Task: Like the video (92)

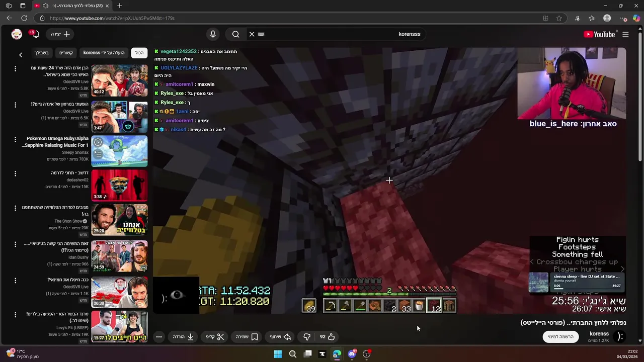Action: 327,337
